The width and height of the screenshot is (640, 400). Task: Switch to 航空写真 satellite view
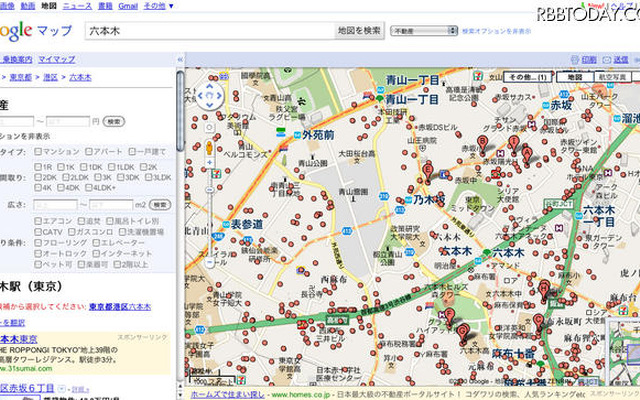click(x=612, y=77)
